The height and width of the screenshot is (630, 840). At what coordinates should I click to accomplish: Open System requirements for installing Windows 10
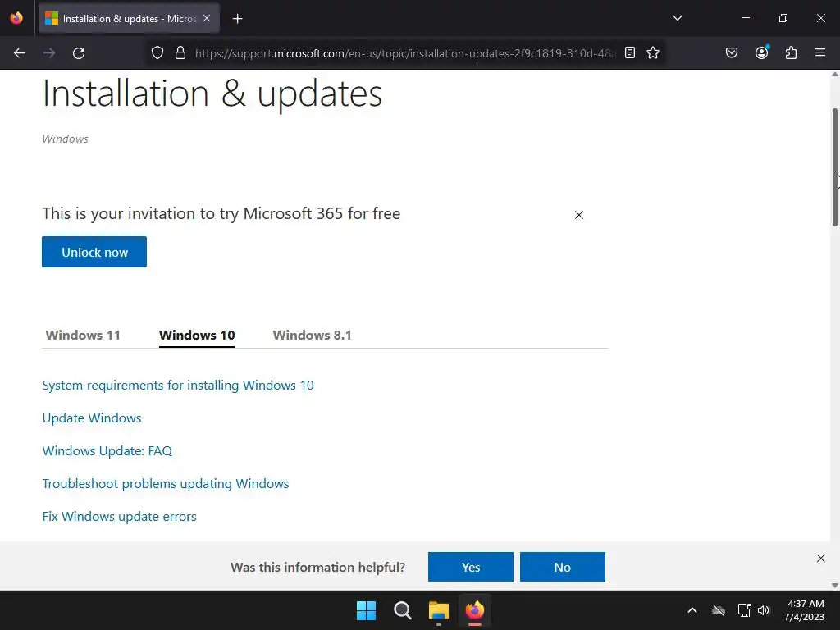[x=178, y=386]
